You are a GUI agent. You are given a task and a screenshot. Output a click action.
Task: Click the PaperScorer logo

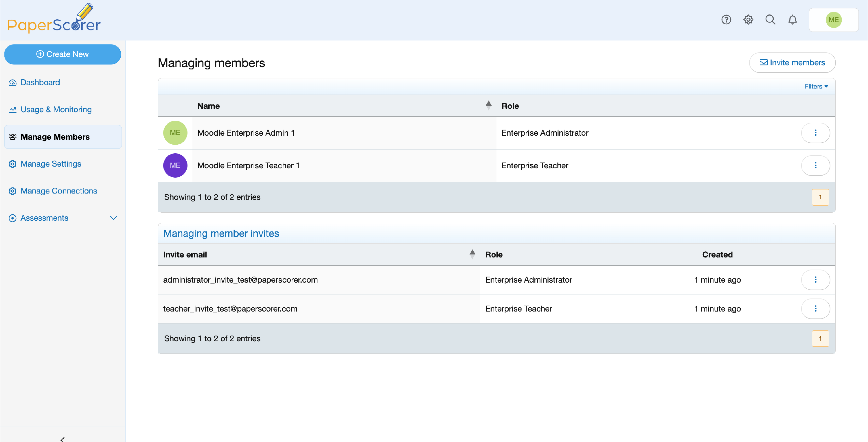tap(54, 19)
